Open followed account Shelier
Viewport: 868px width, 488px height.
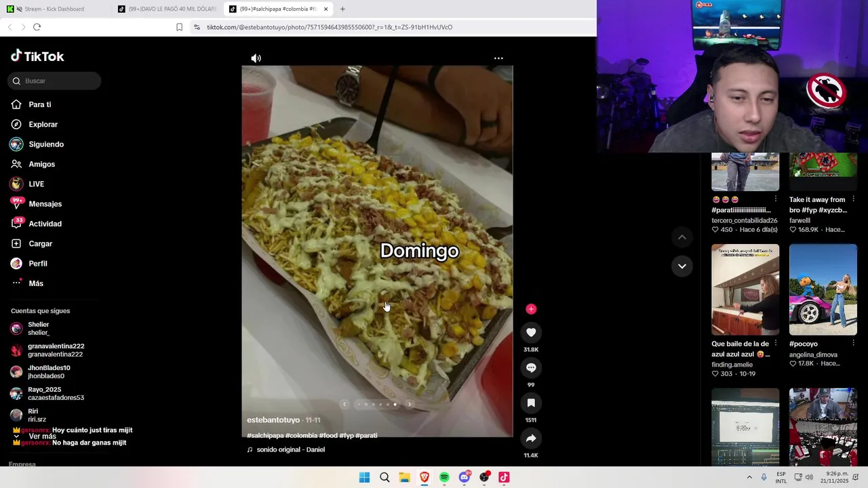(38, 329)
